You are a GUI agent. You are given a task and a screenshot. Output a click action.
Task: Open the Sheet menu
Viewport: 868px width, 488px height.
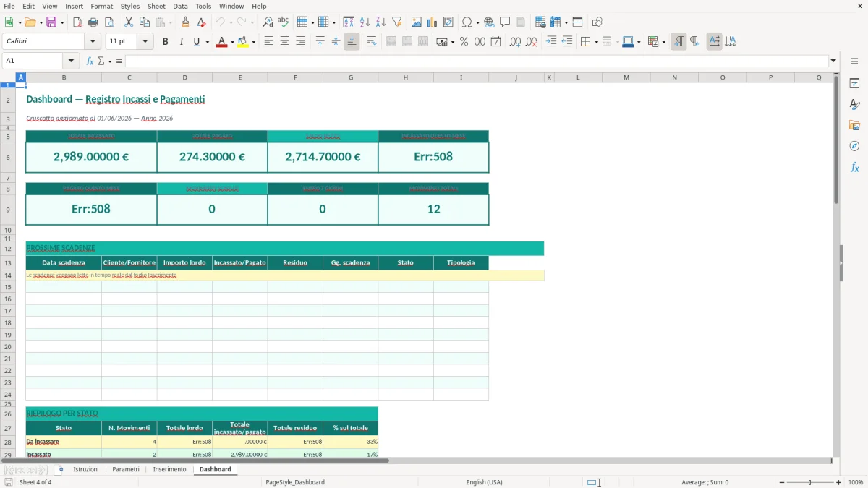156,6
